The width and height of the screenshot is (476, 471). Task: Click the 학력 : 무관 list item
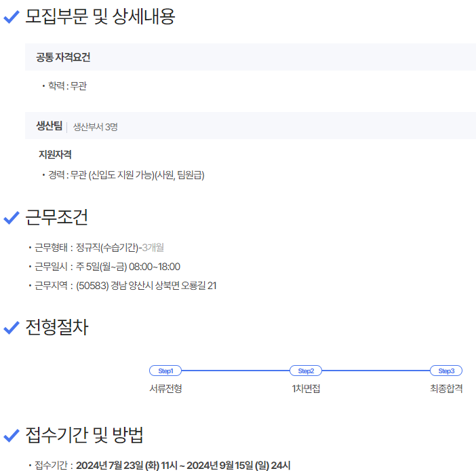pyautogui.click(x=67, y=86)
